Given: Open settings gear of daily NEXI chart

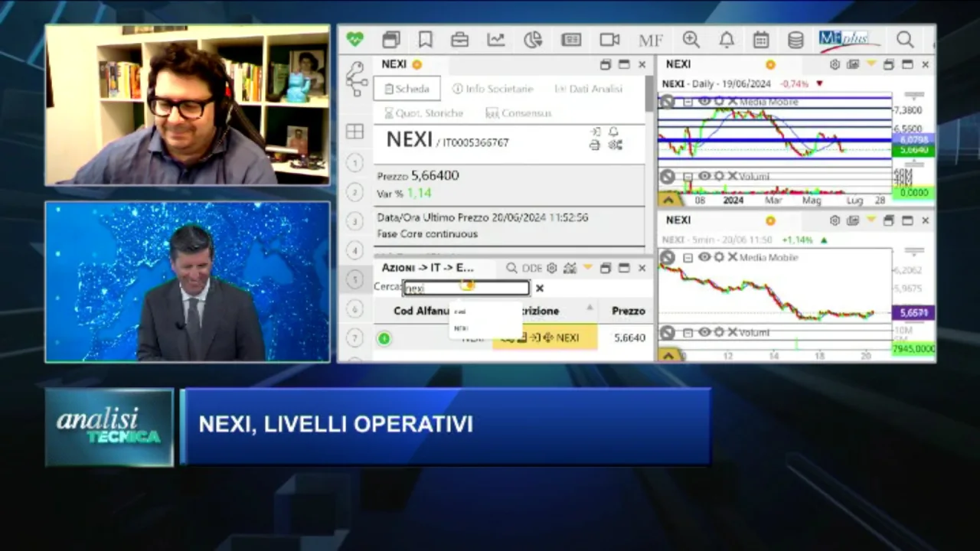Looking at the screenshot, I should click(835, 65).
